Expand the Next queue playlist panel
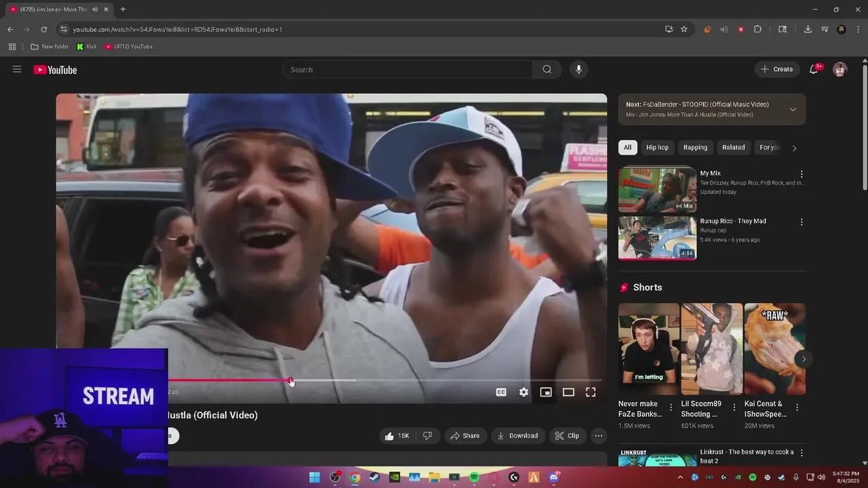 793,109
